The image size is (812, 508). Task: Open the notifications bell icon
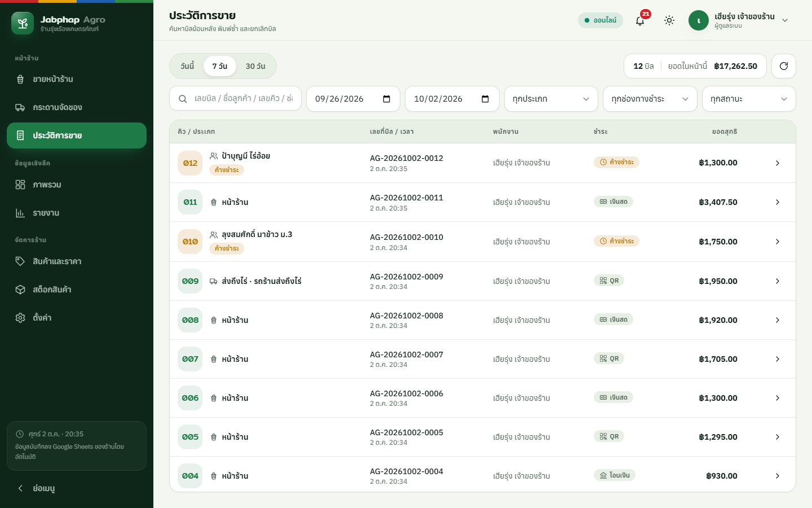640,20
